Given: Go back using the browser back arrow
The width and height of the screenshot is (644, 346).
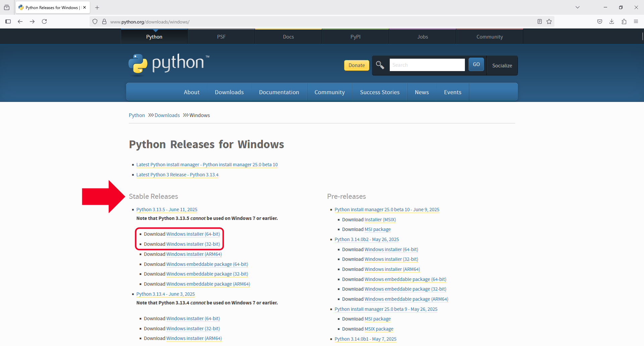Looking at the screenshot, I should tap(20, 21).
